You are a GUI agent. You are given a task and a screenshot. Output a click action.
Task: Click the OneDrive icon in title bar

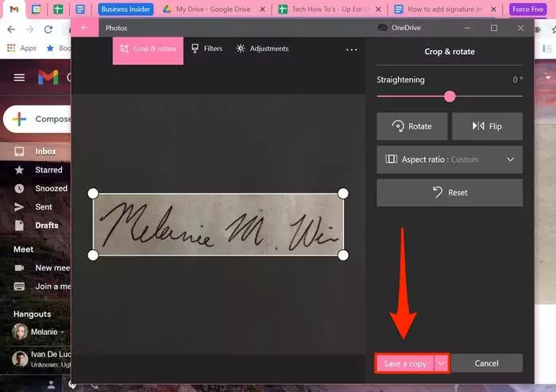383,28
